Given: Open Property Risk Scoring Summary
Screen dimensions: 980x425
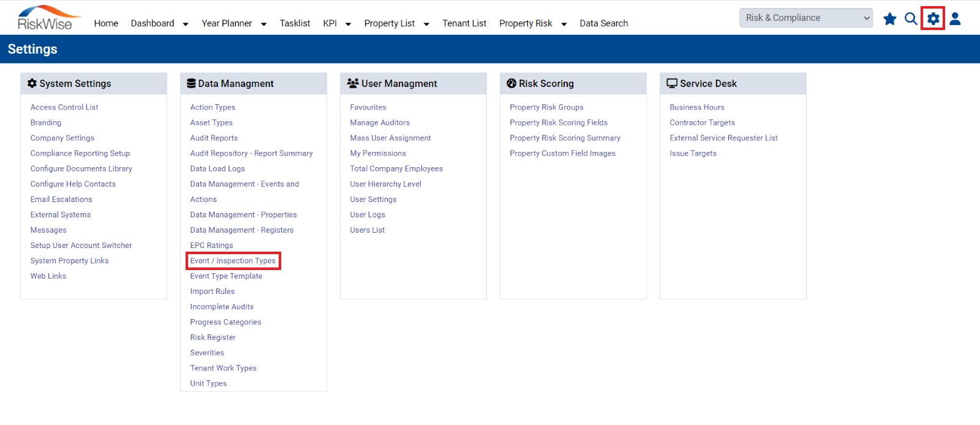Looking at the screenshot, I should (565, 138).
